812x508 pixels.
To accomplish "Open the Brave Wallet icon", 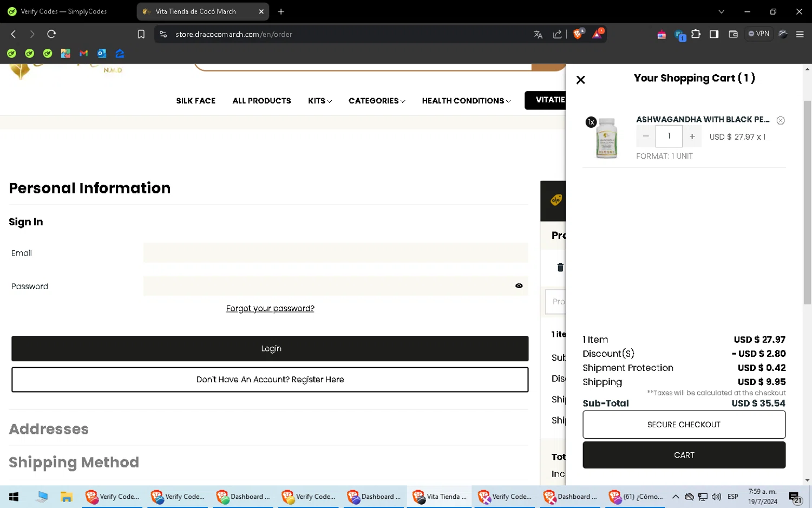I will pyautogui.click(x=733, y=34).
